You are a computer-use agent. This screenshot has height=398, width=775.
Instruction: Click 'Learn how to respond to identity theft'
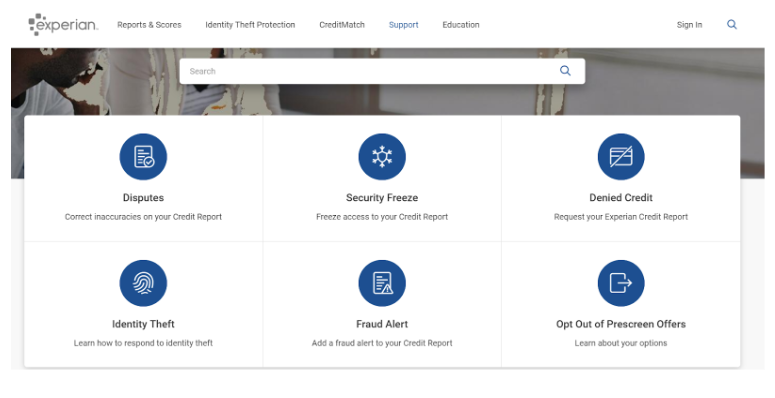point(143,343)
